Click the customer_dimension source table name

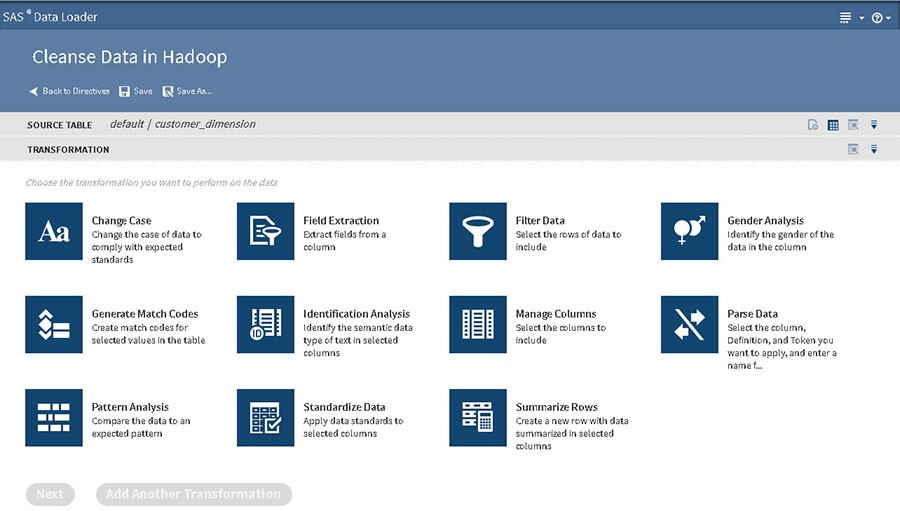(x=205, y=124)
